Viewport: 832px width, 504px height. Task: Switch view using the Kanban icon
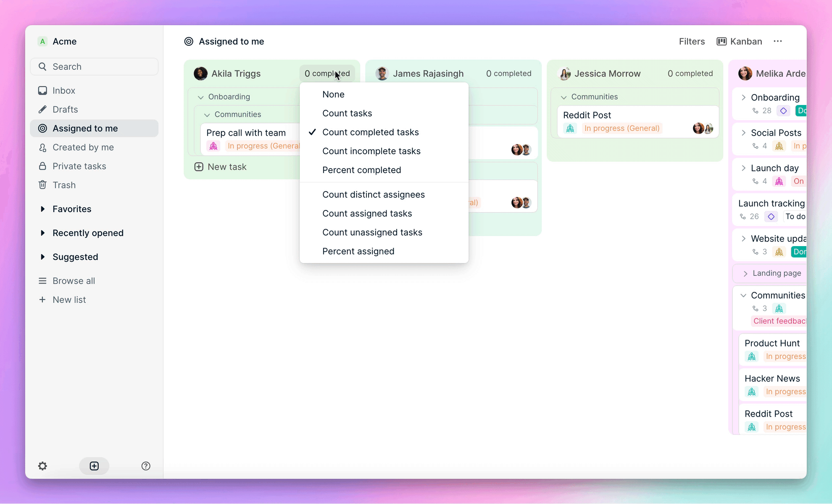point(721,41)
